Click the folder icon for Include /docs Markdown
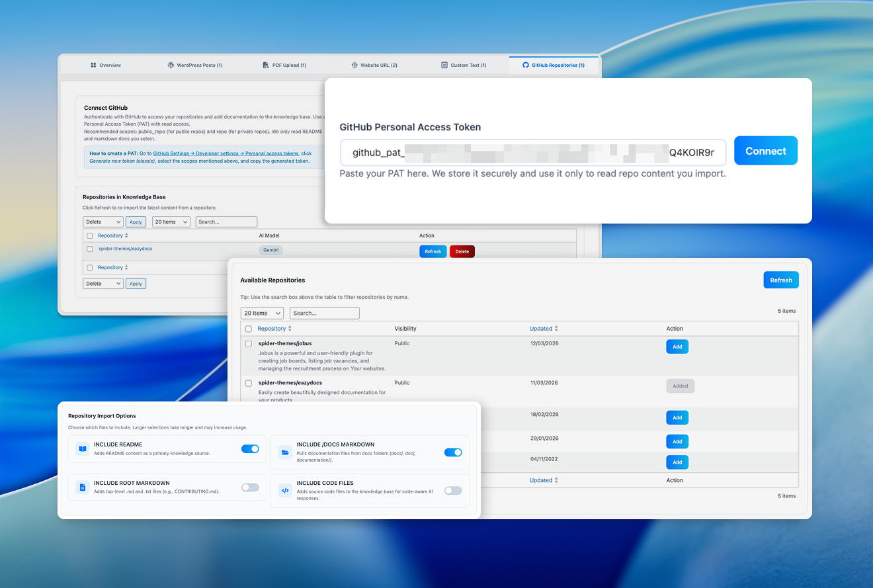Screen dimensions: 873x588 tap(285, 452)
